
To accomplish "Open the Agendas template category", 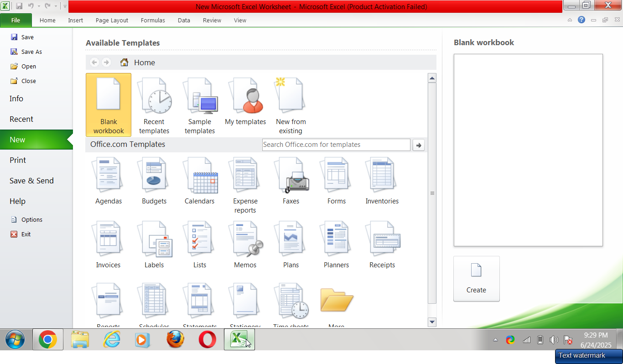I will 109,181.
